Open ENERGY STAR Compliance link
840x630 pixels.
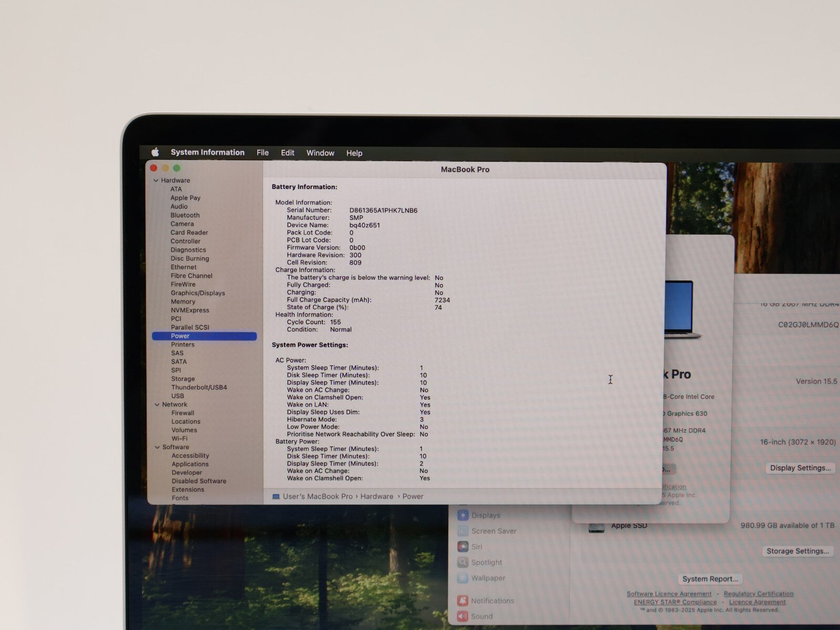tap(675, 602)
